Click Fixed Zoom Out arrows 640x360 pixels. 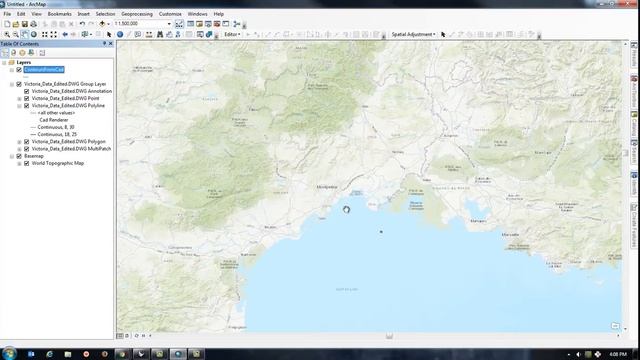pyautogui.click(x=53, y=35)
